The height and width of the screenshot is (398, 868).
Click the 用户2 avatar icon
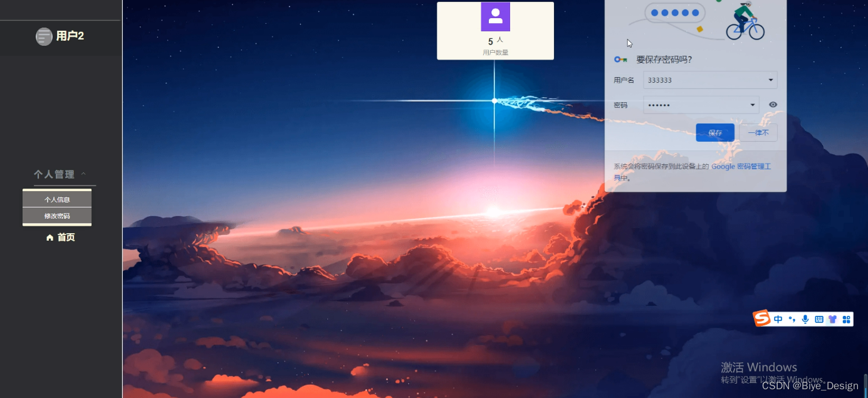(x=44, y=36)
